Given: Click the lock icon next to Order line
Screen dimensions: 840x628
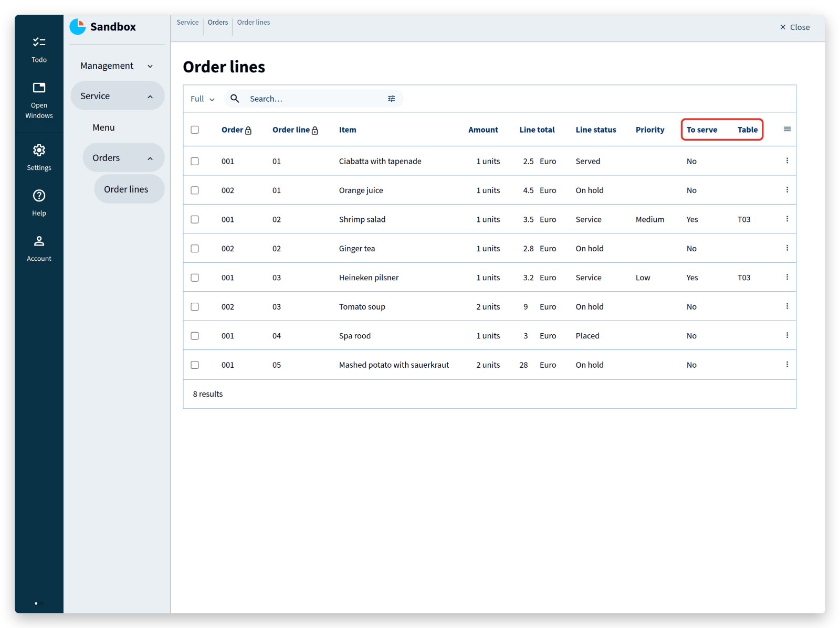Looking at the screenshot, I should [315, 131].
